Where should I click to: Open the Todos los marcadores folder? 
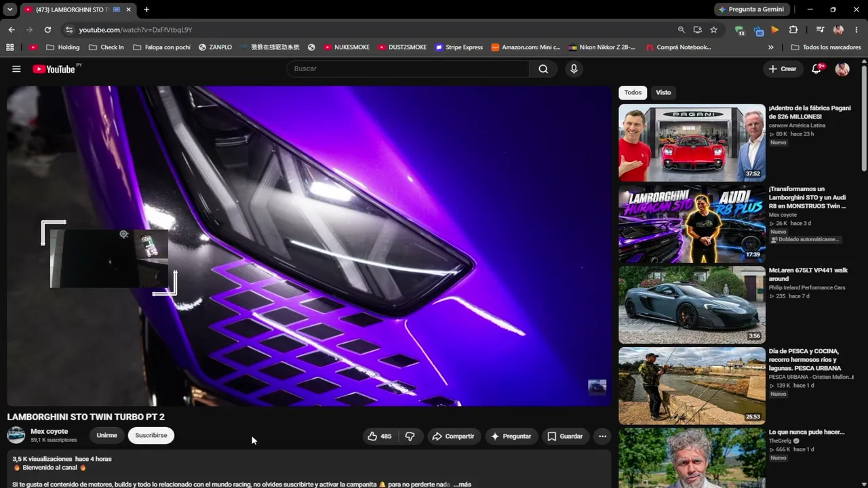click(x=826, y=47)
